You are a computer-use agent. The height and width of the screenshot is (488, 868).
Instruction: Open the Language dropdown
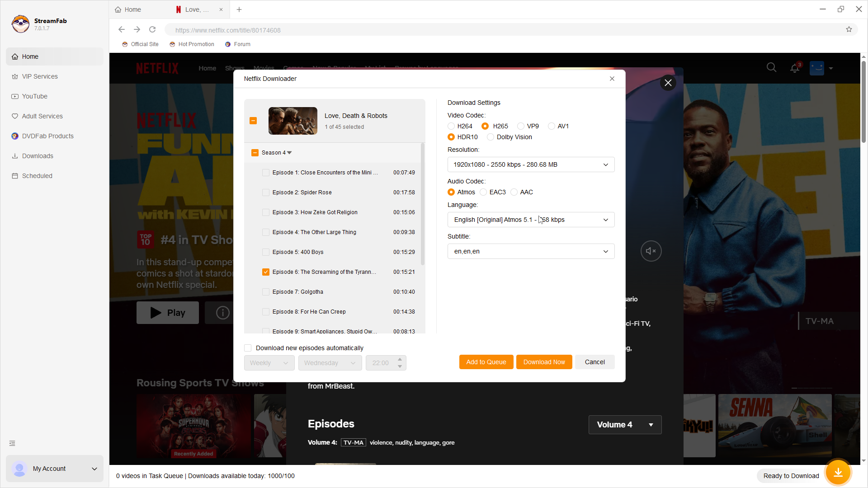(531, 220)
